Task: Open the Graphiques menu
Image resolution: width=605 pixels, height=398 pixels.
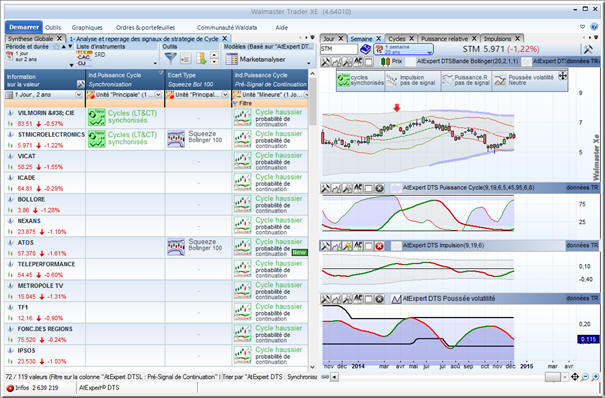Action: tap(87, 28)
